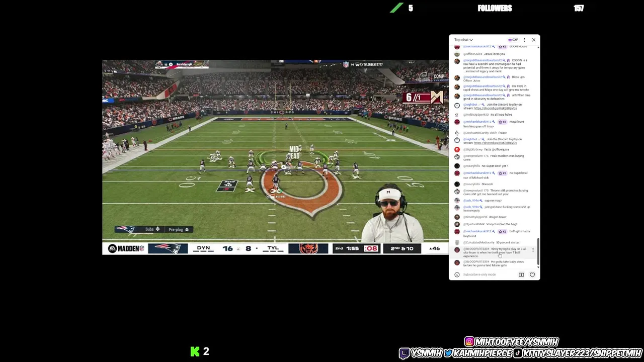Click message 'Jesus loves you'
Screen dimensions: 644x362
(x=495, y=54)
